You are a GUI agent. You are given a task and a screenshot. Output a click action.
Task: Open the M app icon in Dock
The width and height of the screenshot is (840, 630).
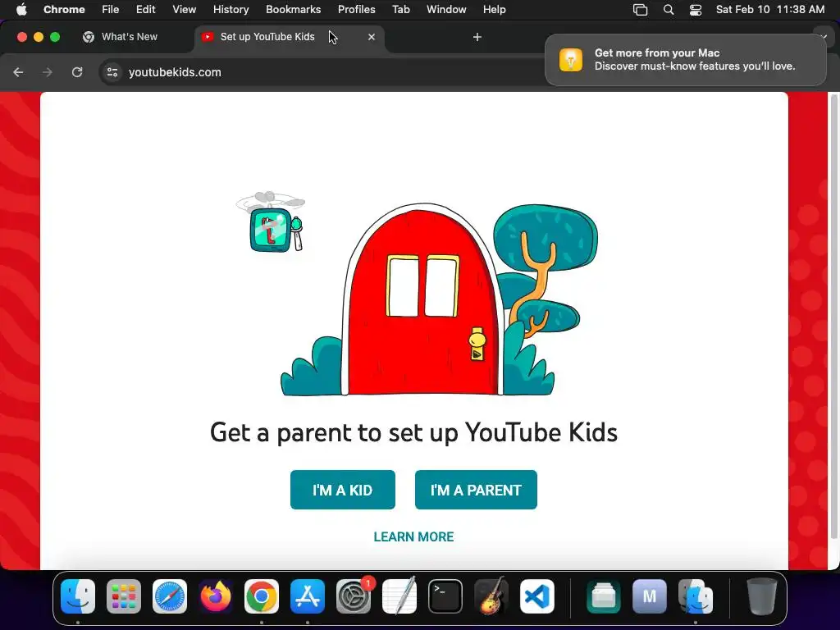tap(650, 596)
